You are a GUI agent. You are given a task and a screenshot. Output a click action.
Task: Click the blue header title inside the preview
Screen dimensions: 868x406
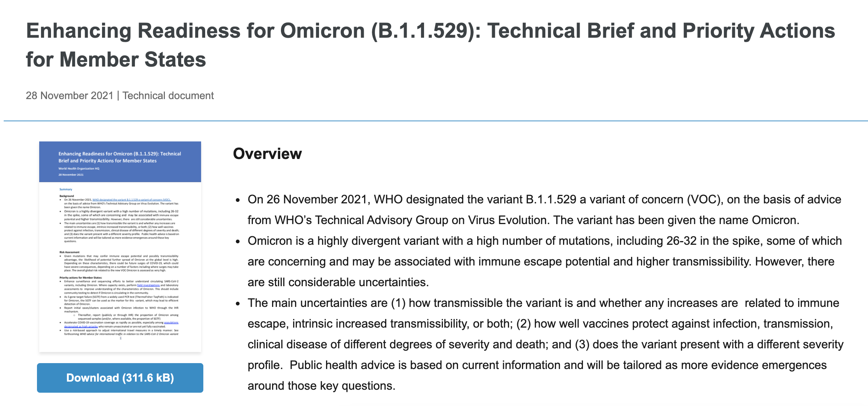119,157
